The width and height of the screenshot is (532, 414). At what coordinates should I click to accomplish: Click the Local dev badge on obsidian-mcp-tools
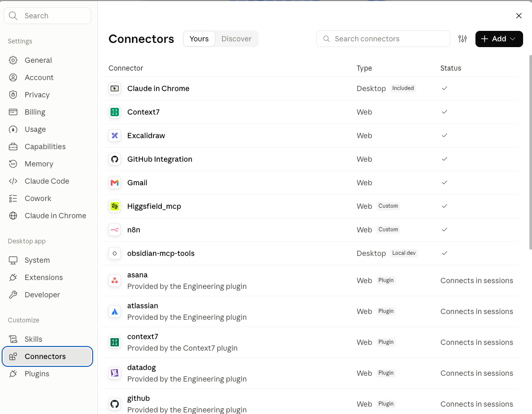(x=404, y=253)
